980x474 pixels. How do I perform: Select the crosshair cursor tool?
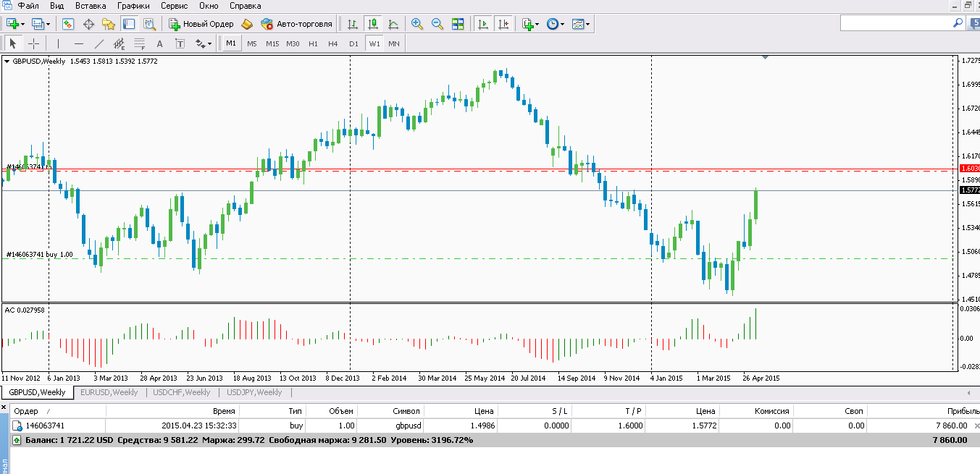(33, 43)
